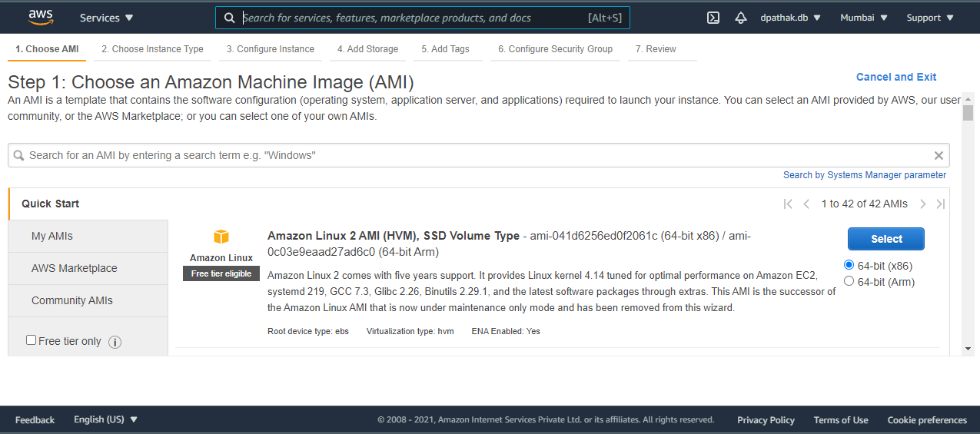Image resolution: width=980 pixels, height=434 pixels.
Task: Clear the AMI search with X icon
Action: 938,155
